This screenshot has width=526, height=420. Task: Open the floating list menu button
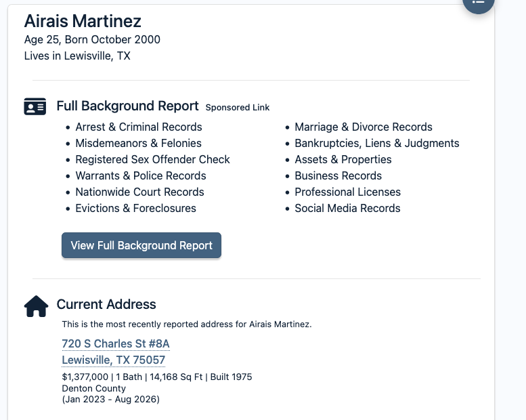478,3
